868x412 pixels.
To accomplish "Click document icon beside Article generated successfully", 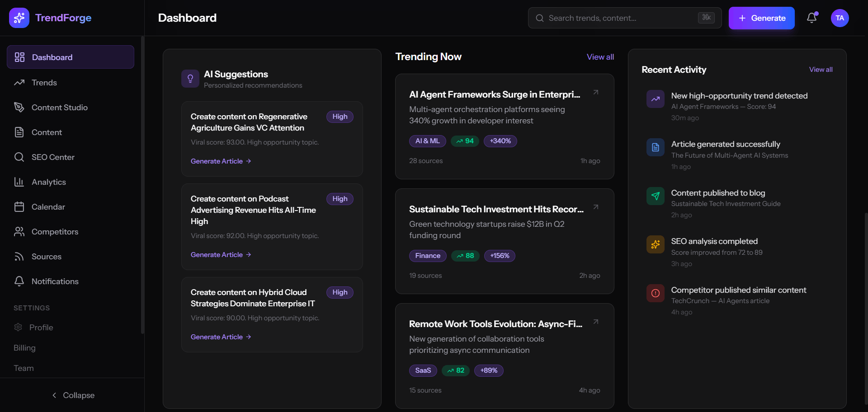I will point(655,147).
